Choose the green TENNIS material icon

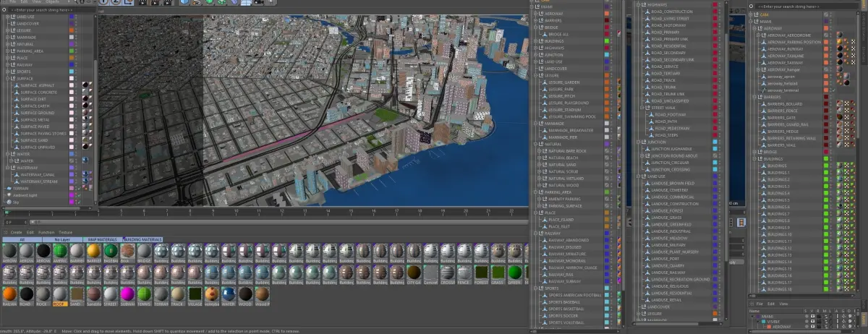(x=144, y=294)
